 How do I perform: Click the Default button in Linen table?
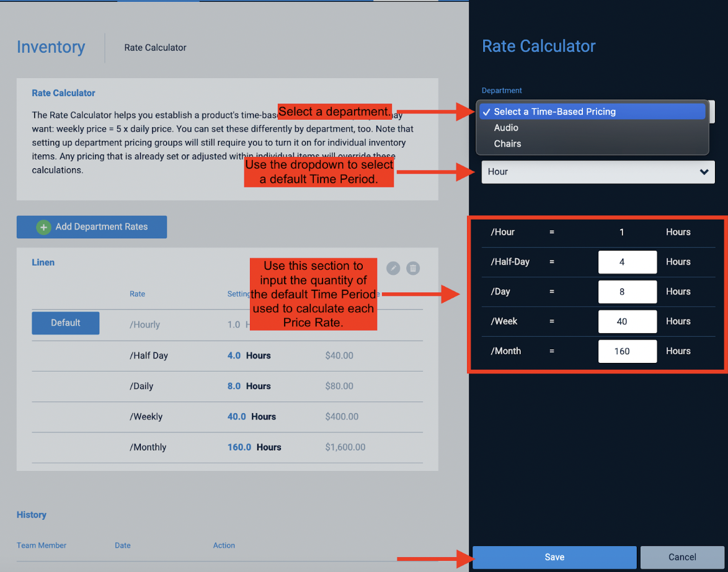click(66, 323)
